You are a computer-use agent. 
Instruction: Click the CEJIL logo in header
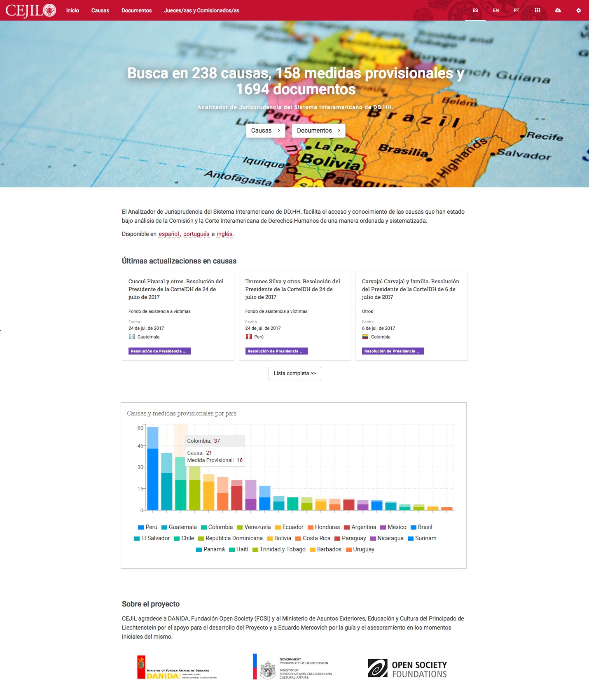(x=31, y=10)
